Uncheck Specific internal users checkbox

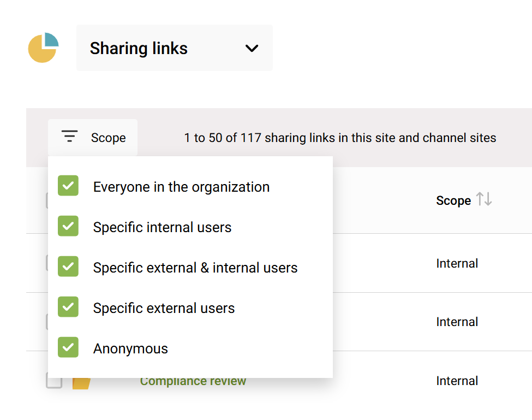68,226
